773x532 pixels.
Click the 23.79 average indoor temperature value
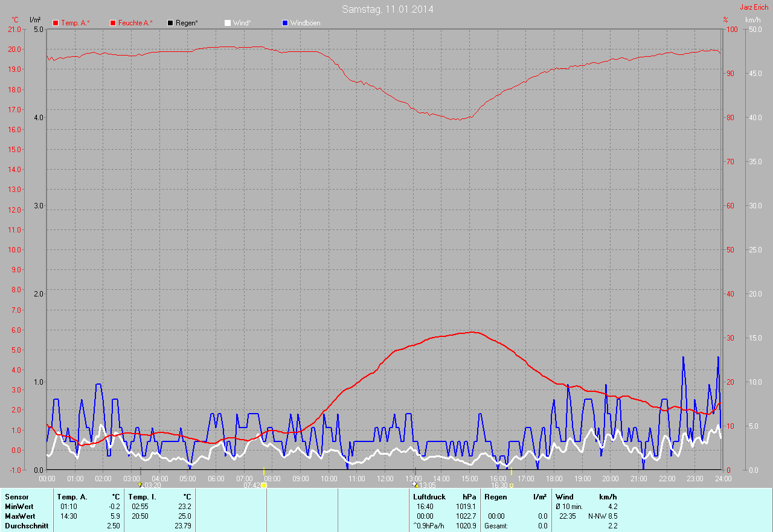pos(183,526)
